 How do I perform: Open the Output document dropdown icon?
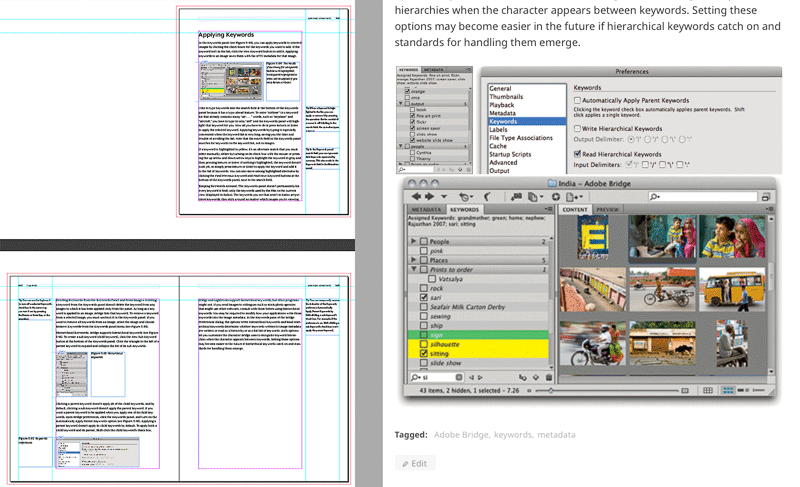pyautogui.click(x=574, y=197)
